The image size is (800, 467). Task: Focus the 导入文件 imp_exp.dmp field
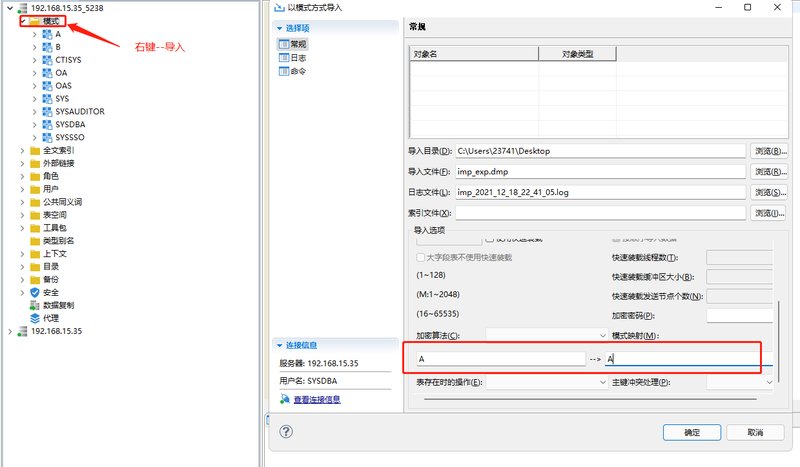tap(601, 171)
